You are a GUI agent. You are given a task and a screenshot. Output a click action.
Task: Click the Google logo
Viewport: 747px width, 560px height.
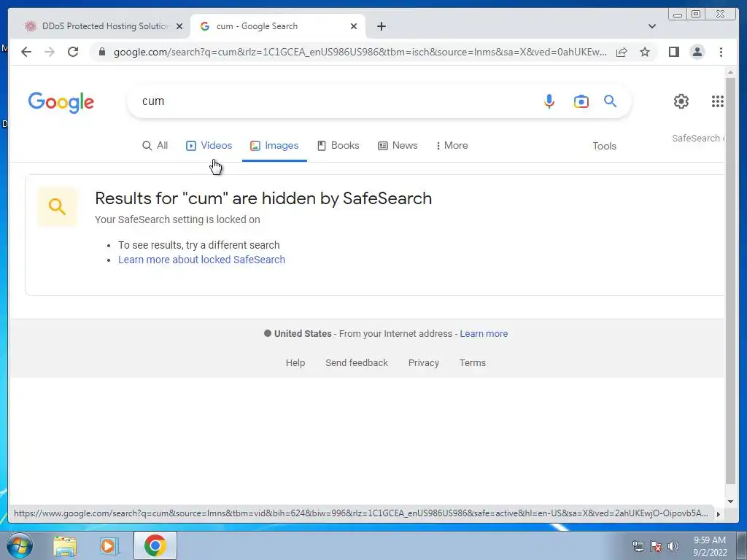(61, 102)
